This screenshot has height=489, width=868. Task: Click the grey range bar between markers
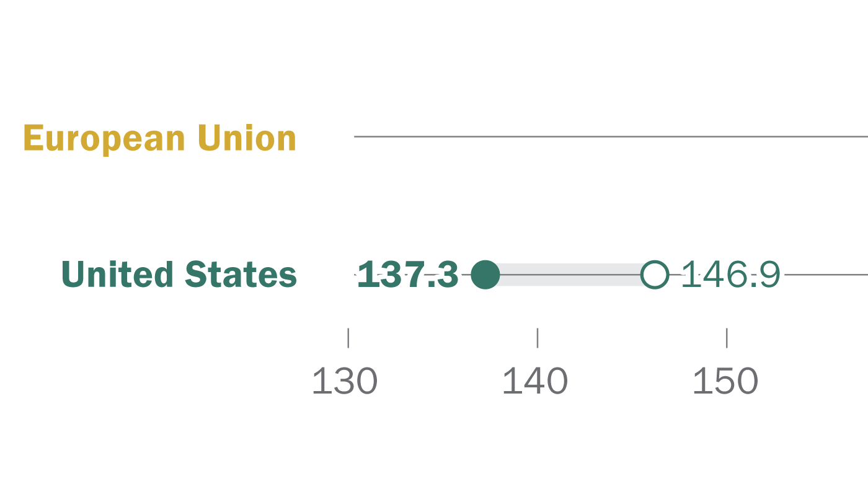pyautogui.click(x=570, y=275)
